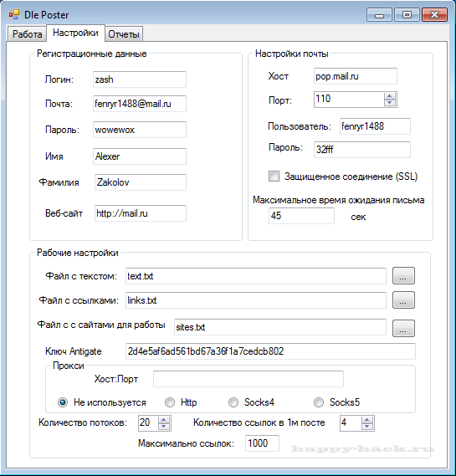Image resolution: width=456 pixels, height=476 pixels.
Task: Switch to the Работа tab
Action: pos(27,34)
